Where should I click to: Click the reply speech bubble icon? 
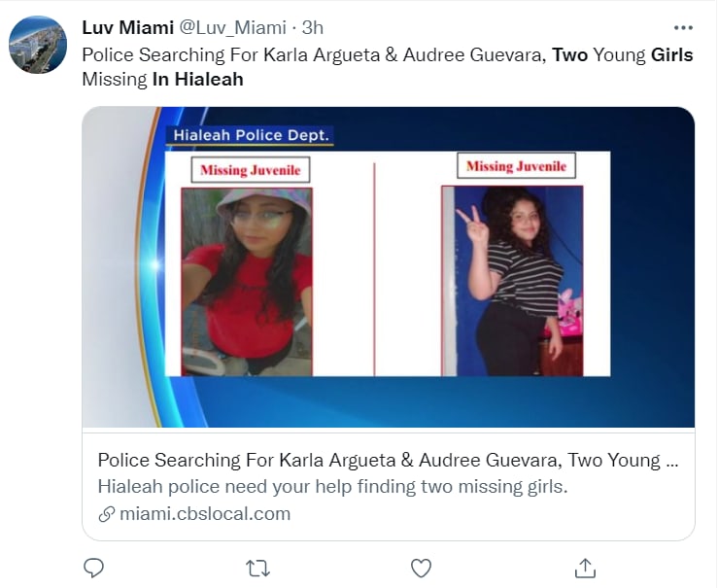(x=94, y=568)
